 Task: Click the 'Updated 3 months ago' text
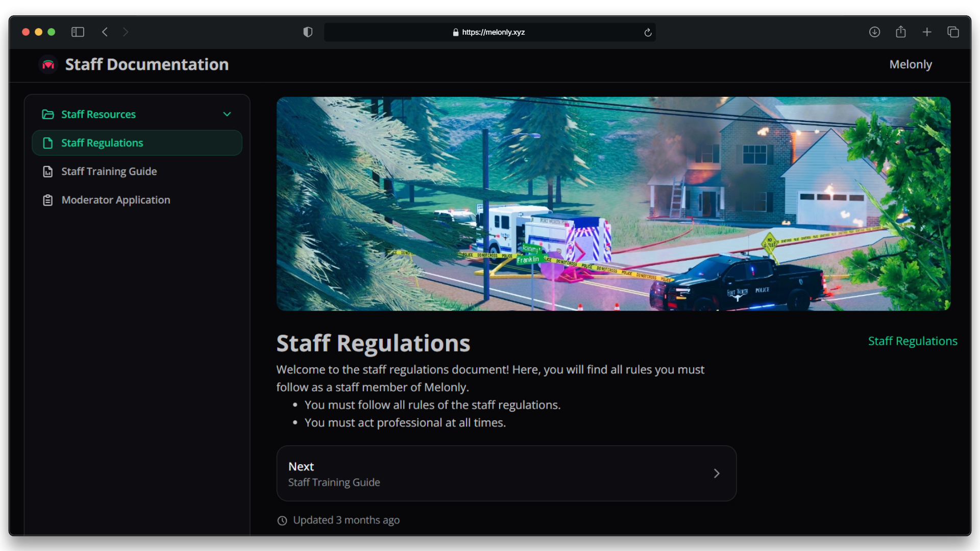coord(346,520)
